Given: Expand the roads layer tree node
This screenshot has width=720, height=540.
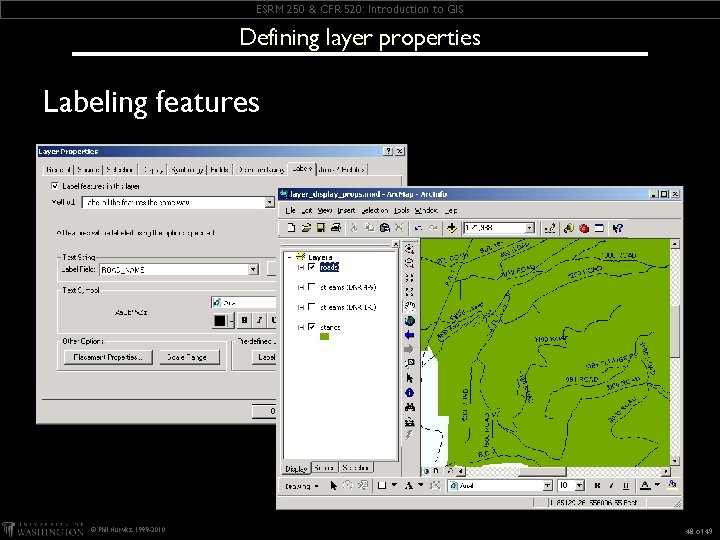Looking at the screenshot, I should click(x=301, y=267).
